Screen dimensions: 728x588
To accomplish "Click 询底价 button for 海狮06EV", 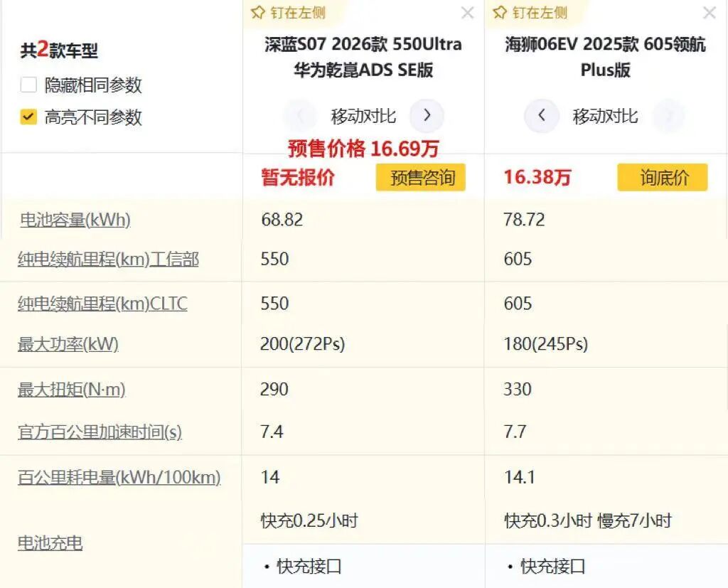I will click(x=663, y=178).
